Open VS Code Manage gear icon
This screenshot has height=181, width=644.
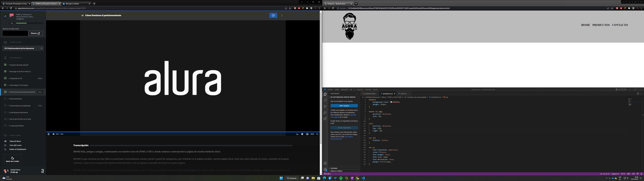click(x=325, y=169)
